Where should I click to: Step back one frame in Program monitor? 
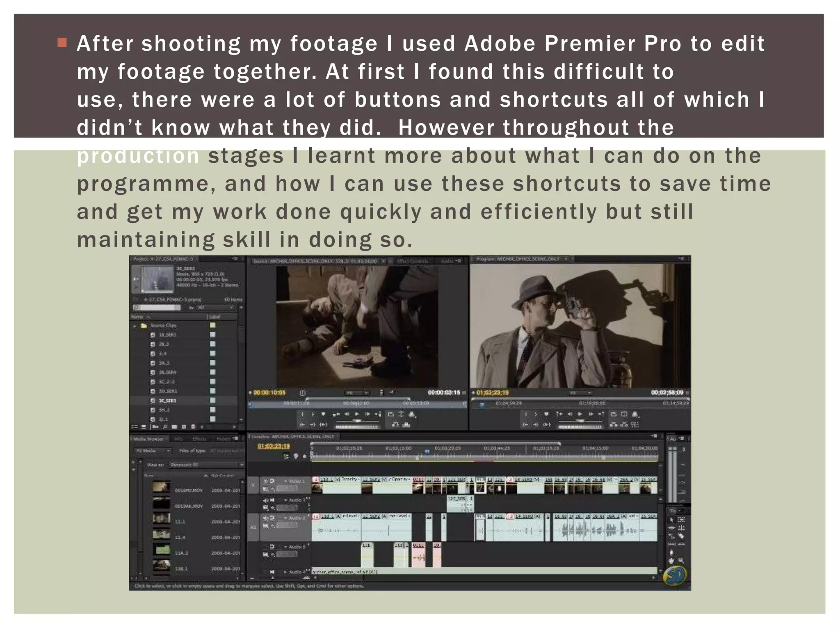click(570, 414)
